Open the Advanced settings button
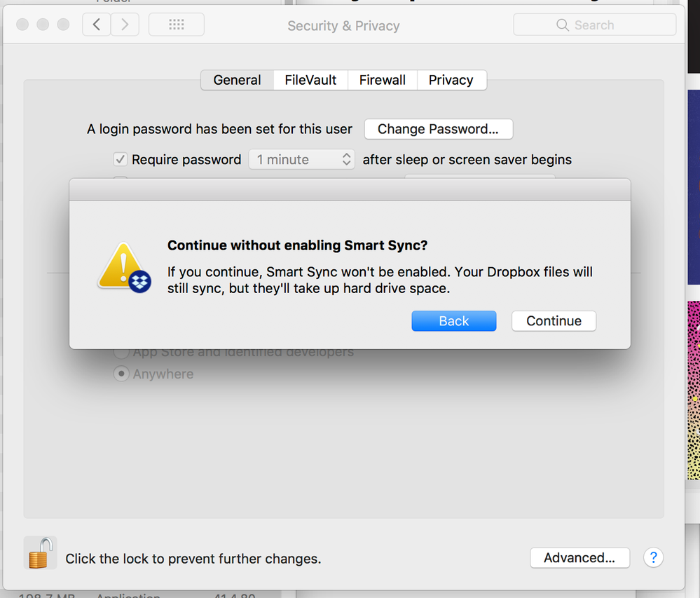The image size is (700, 598). click(x=579, y=558)
